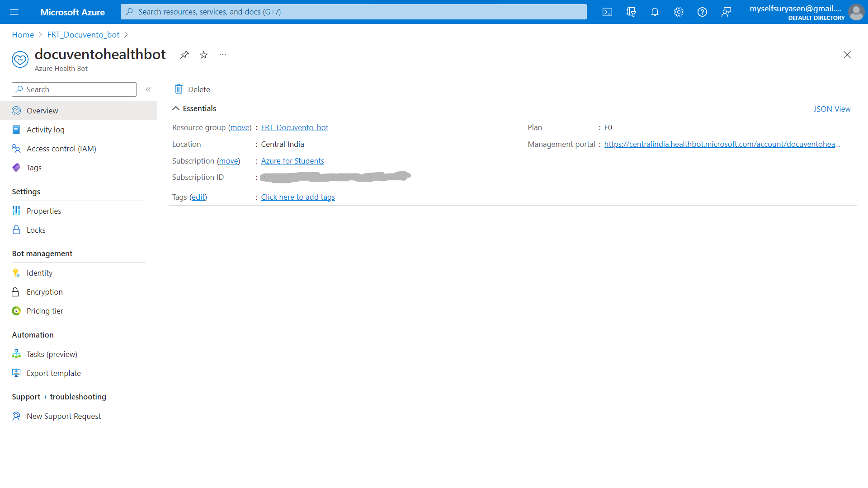The width and height of the screenshot is (868, 488).
Task: Open the feedback icon in header
Action: click(x=726, y=12)
